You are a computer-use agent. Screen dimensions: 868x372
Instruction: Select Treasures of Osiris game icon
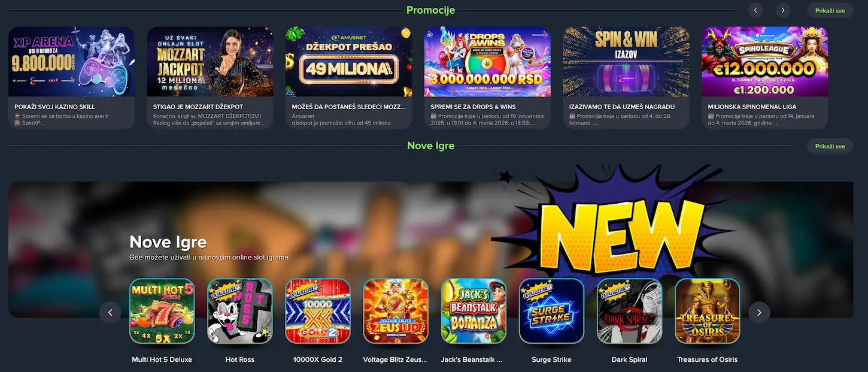coord(707,311)
